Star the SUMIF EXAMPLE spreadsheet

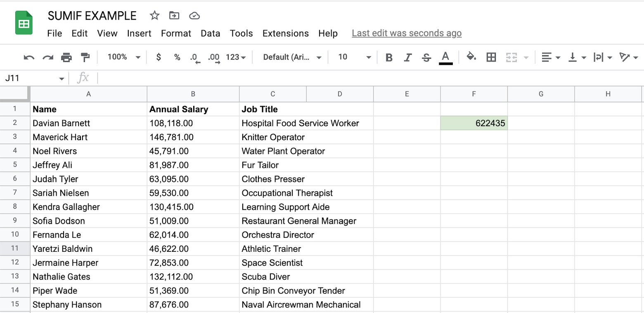coord(154,15)
